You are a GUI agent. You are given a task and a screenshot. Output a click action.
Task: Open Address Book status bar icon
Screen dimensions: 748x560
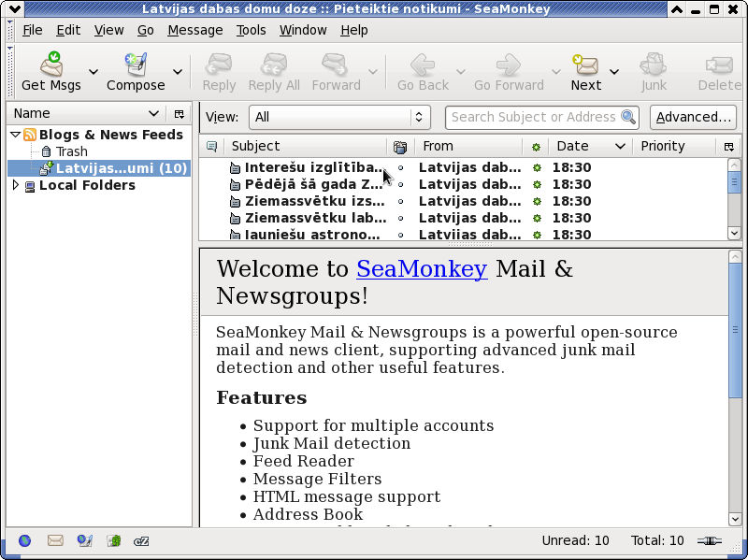pyautogui.click(x=113, y=540)
